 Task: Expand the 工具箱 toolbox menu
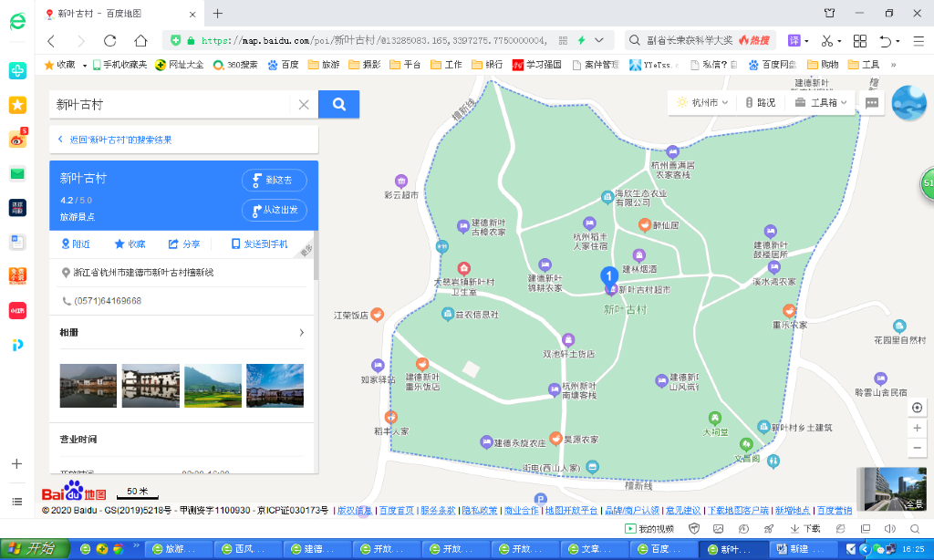[x=821, y=102]
